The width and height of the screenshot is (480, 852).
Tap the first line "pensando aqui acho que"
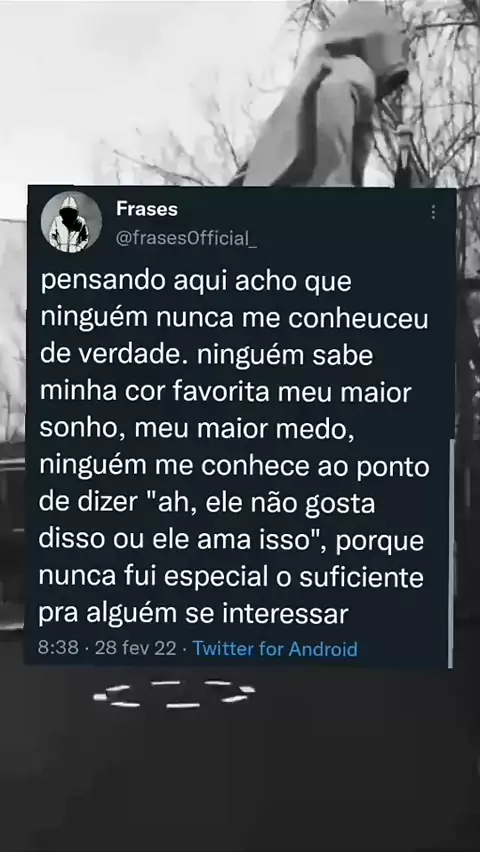click(196, 283)
